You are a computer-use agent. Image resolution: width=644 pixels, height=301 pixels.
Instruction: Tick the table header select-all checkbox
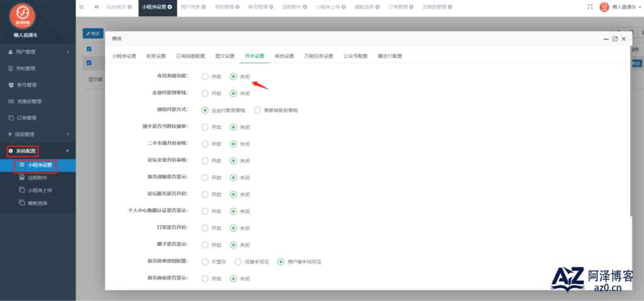[x=89, y=49]
